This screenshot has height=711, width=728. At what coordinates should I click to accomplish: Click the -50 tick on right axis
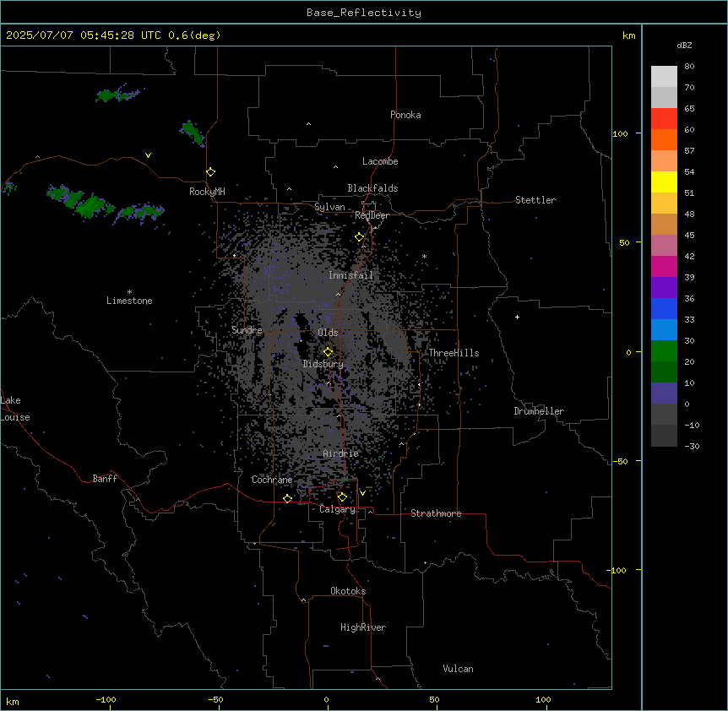pyautogui.click(x=620, y=461)
